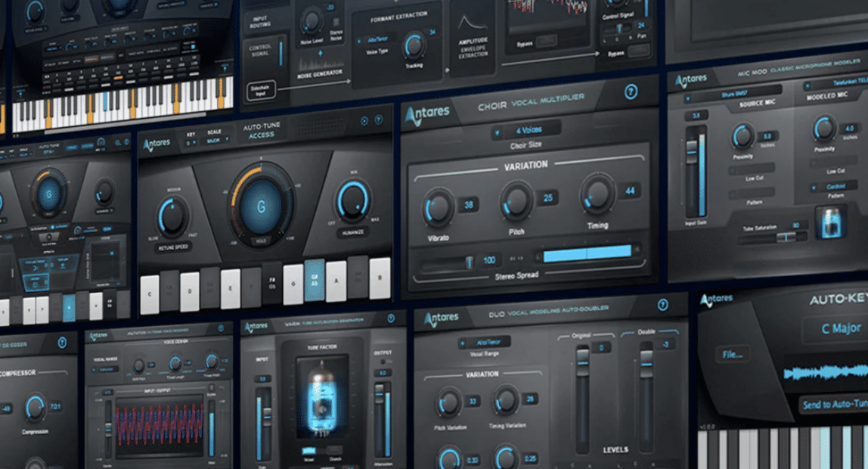Click the G pitch display in Auto-Tune Access
Viewport: 868px width, 469px height.
pos(260,206)
